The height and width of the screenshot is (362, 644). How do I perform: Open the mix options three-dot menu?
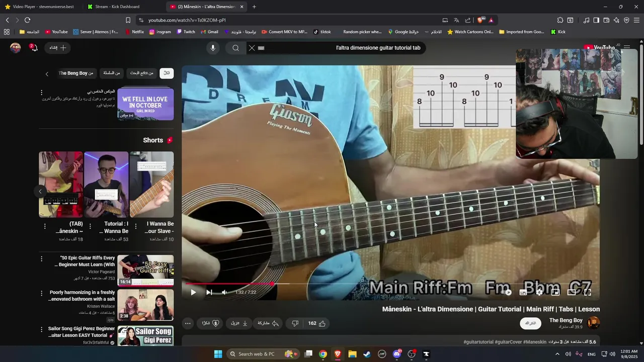[42, 93]
